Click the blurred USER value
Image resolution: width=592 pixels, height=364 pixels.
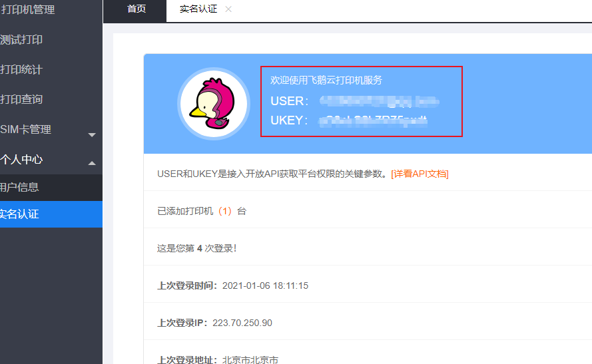pyautogui.click(x=379, y=101)
